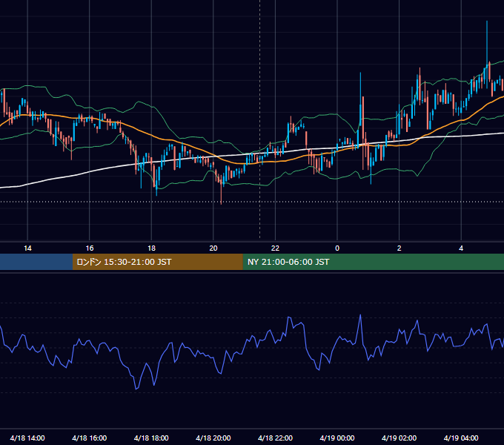This screenshot has width=504, height=445.
Task: Click the '22' hour axis label
Action: [275, 248]
